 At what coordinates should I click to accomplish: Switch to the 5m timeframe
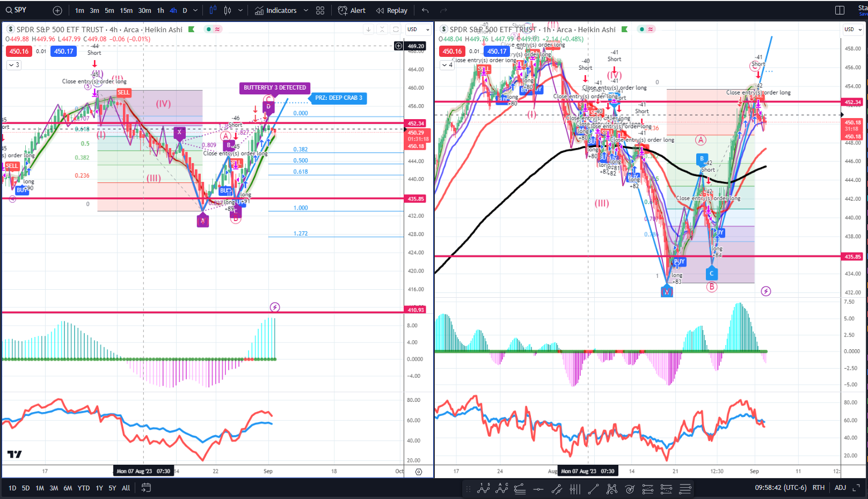click(x=110, y=11)
